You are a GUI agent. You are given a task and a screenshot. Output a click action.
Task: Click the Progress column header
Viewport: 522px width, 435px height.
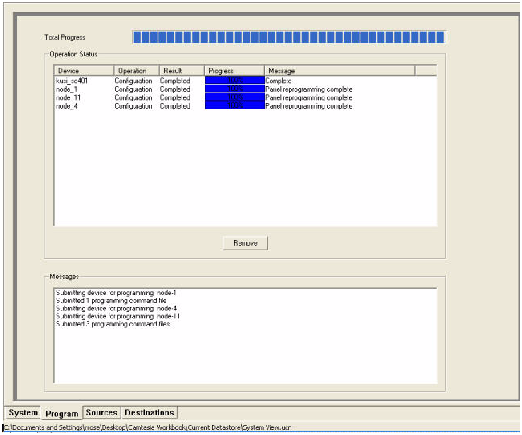pos(234,71)
